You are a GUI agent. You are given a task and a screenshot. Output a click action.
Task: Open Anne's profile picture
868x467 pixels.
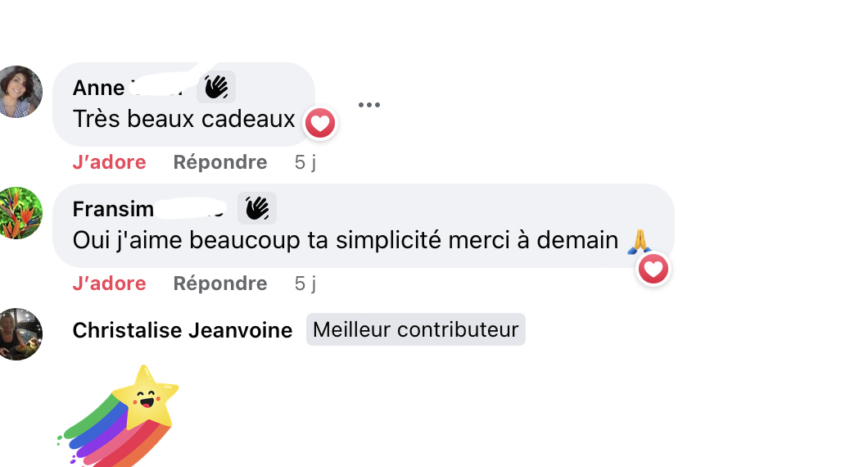(x=18, y=92)
